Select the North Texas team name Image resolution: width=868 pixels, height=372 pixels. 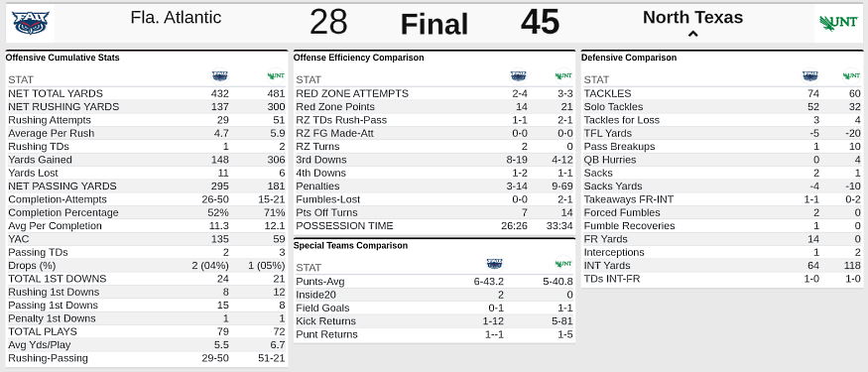click(692, 17)
